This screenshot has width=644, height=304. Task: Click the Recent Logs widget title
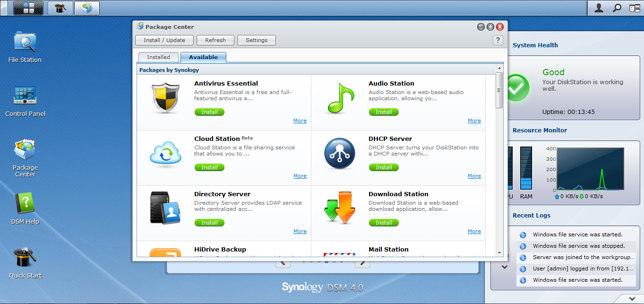pyautogui.click(x=532, y=216)
